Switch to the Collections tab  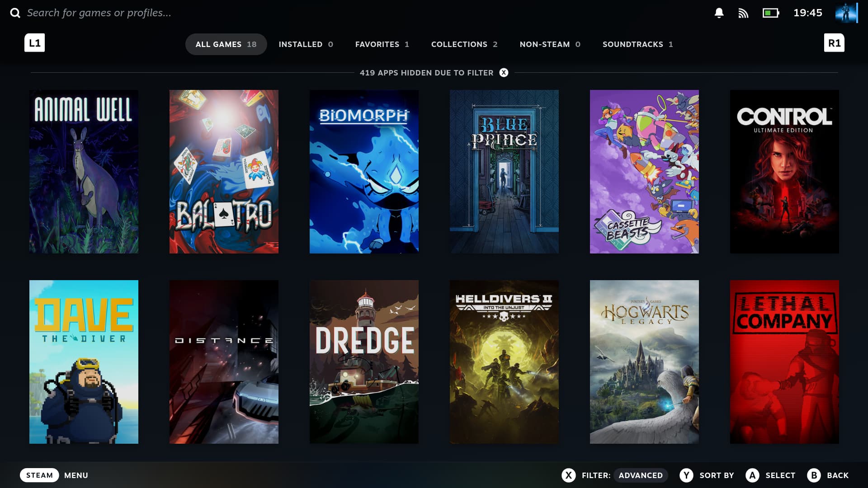[x=464, y=44]
